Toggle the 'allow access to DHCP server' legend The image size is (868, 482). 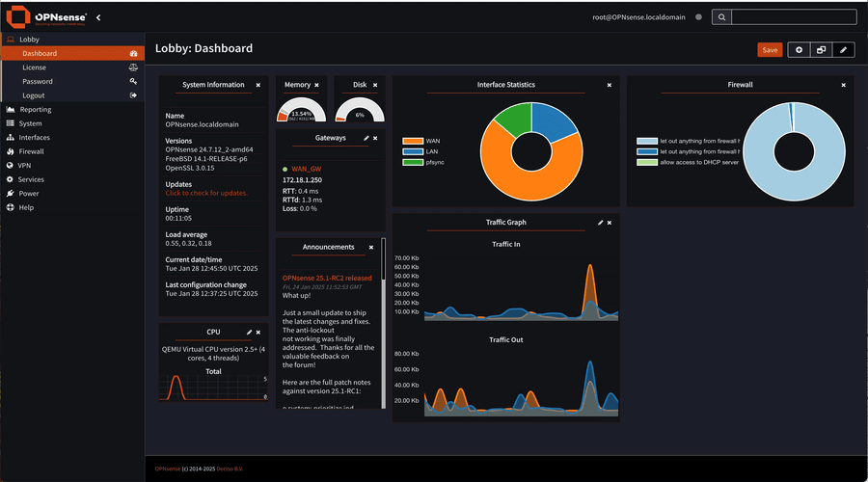[688, 162]
